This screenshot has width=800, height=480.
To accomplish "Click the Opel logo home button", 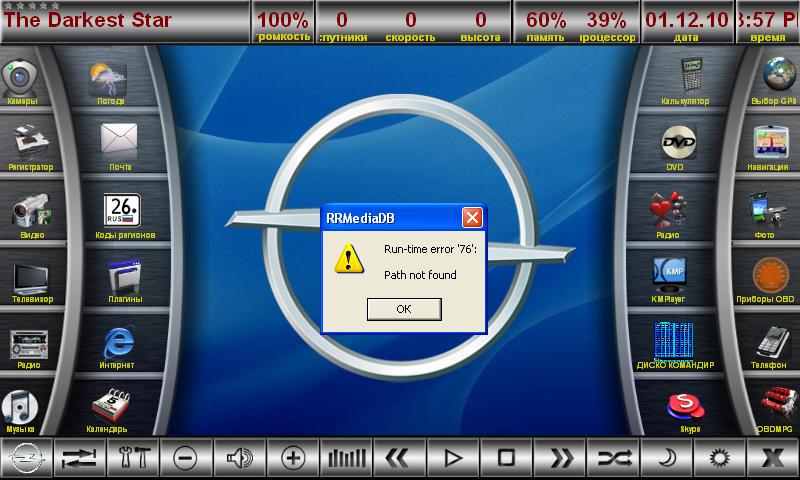I will pyautogui.click(x=27, y=458).
